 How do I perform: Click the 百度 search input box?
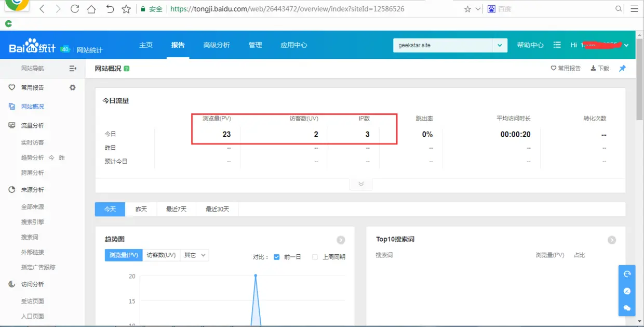(x=556, y=9)
